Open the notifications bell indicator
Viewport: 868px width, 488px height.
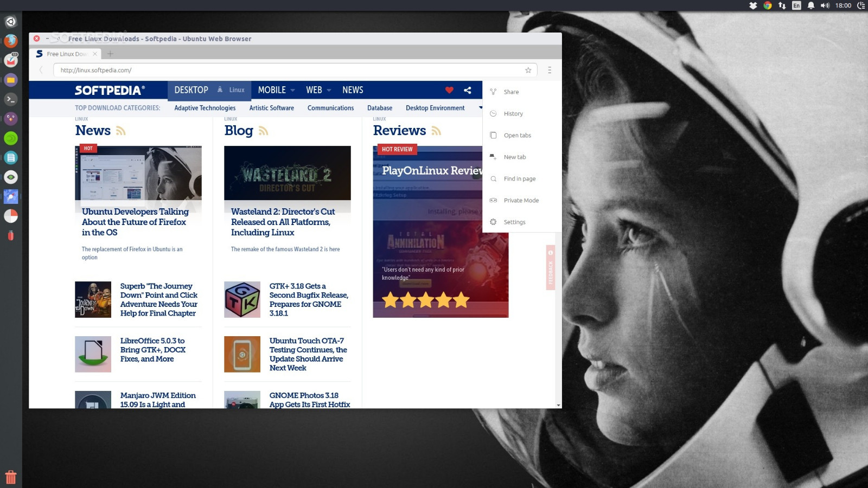(811, 5)
